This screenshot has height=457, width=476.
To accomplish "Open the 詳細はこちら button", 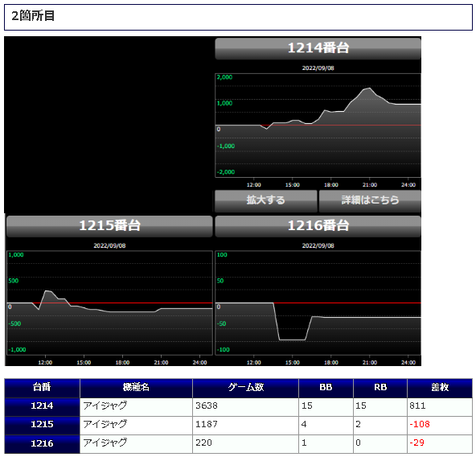I will [370, 201].
